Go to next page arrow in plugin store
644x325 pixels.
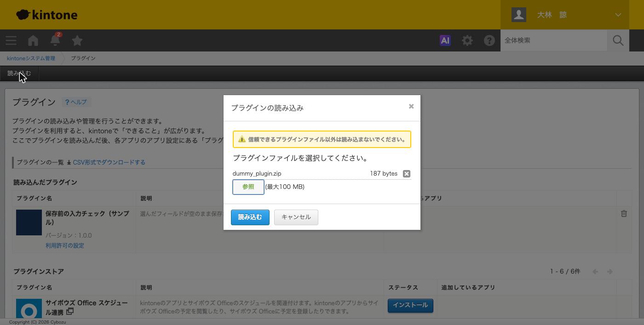pos(610,272)
